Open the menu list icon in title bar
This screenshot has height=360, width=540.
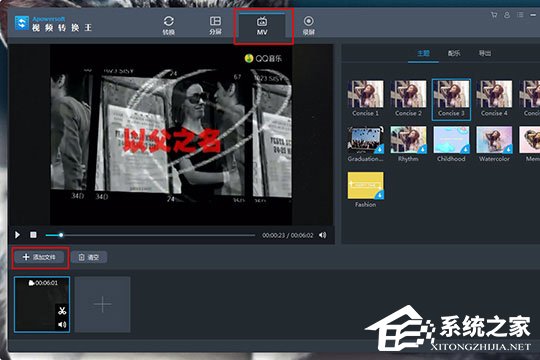[520, 15]
